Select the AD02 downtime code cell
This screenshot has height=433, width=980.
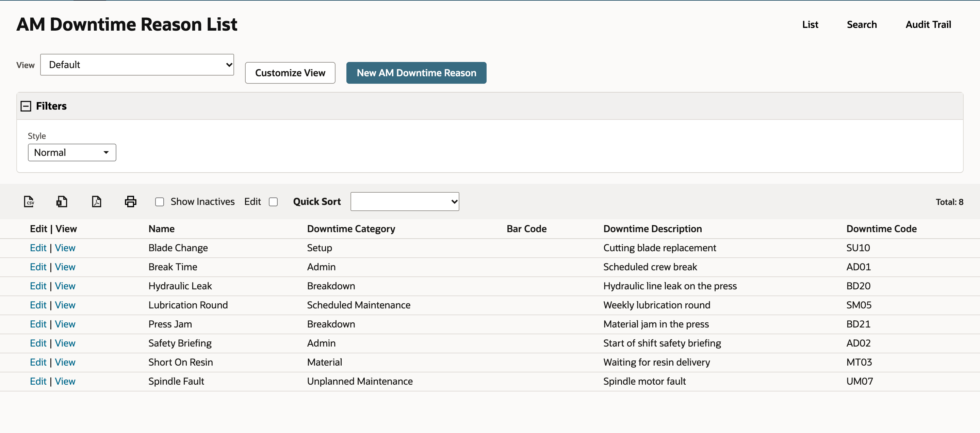pyautogui.click(x=858, y=343)
